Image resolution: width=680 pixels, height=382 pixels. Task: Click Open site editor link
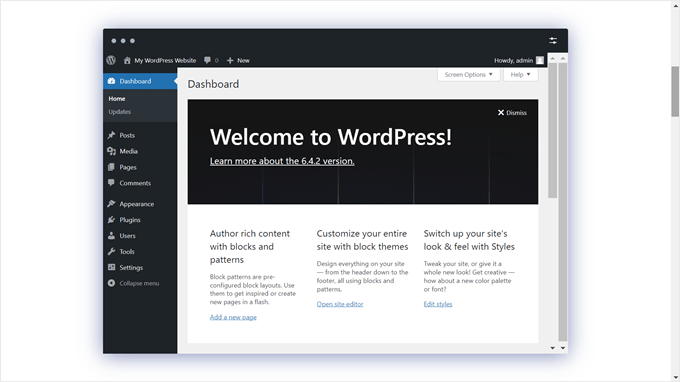coord(340,304)
